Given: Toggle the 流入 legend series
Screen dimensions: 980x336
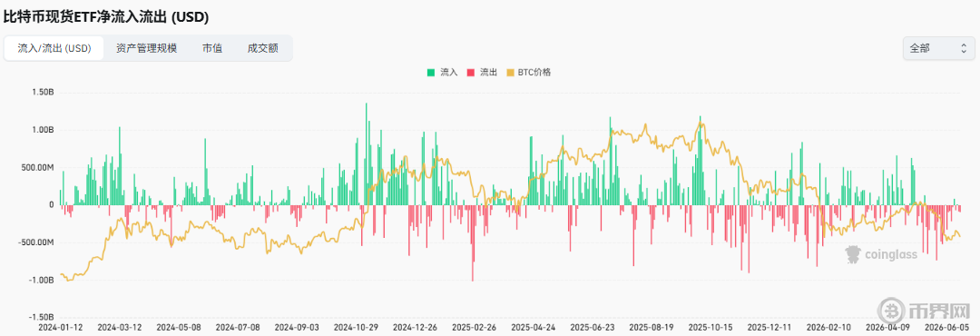Looking at the screenshot, I should tap(443, 73).
